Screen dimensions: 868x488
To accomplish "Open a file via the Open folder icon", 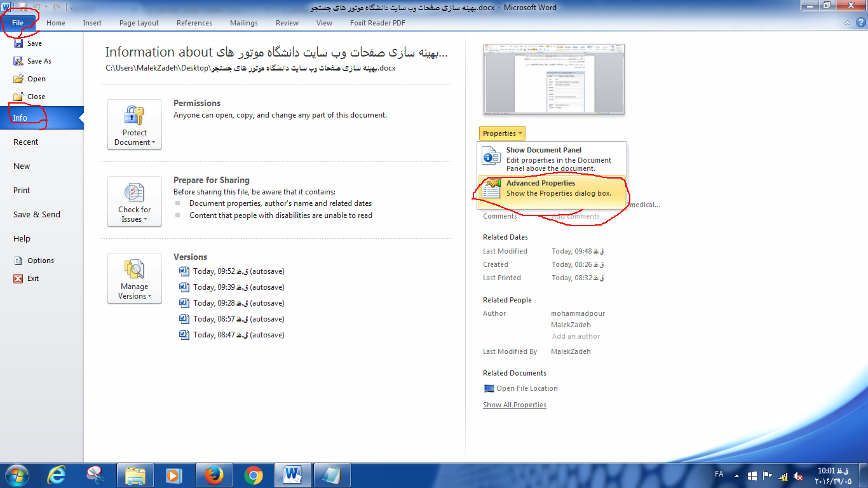I will click(18, 79).
